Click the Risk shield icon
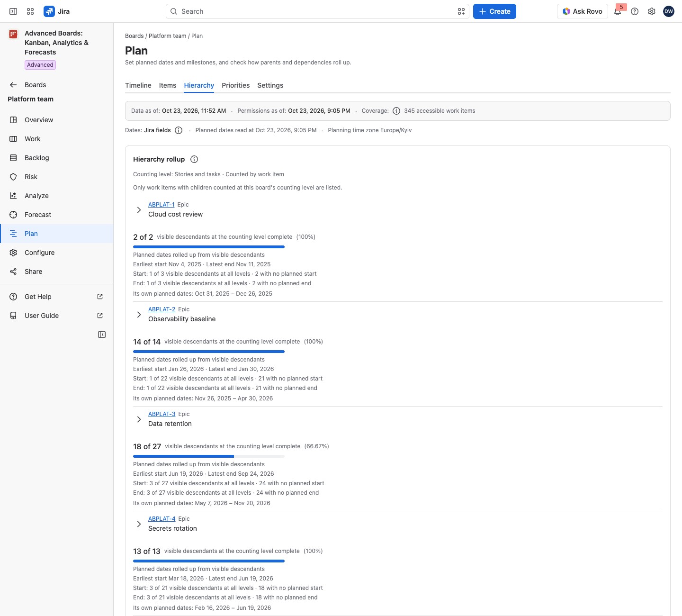Viewport: 682px width, 616px height. (13, 177)
